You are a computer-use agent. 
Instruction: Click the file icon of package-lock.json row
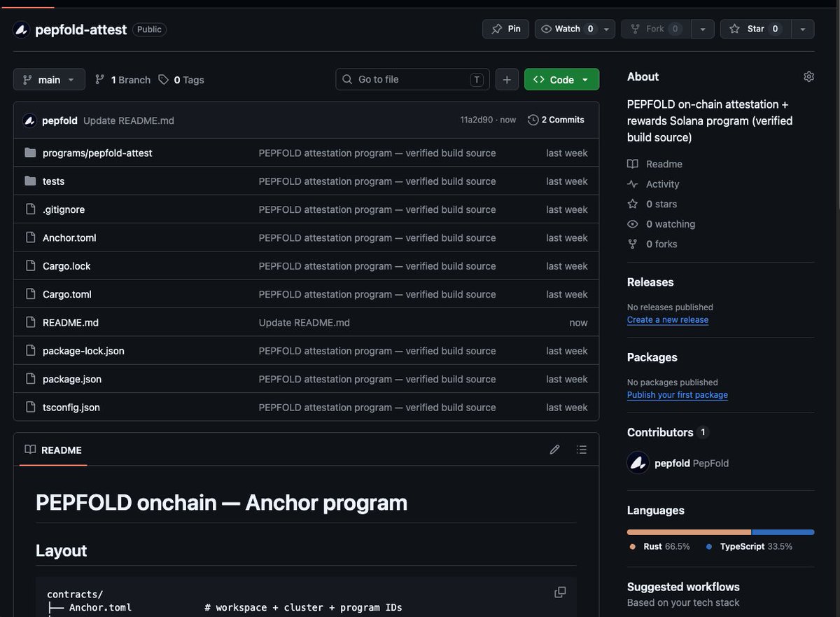pos(30,351)
